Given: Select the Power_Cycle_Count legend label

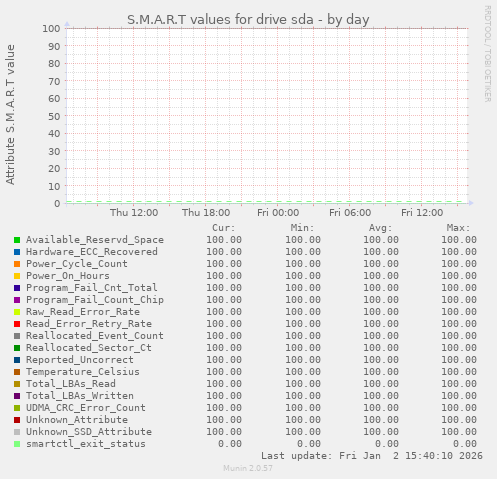Looking at the screenshot, I should click(77, 264).
